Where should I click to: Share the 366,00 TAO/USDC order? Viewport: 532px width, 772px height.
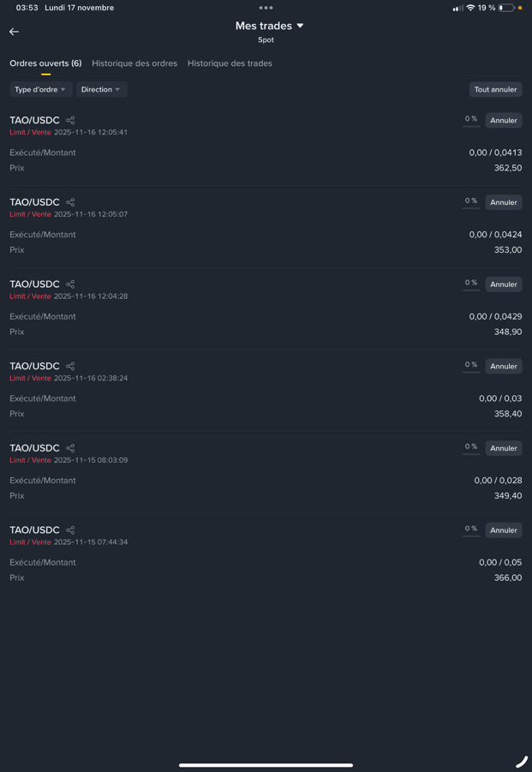coord(70,530)
